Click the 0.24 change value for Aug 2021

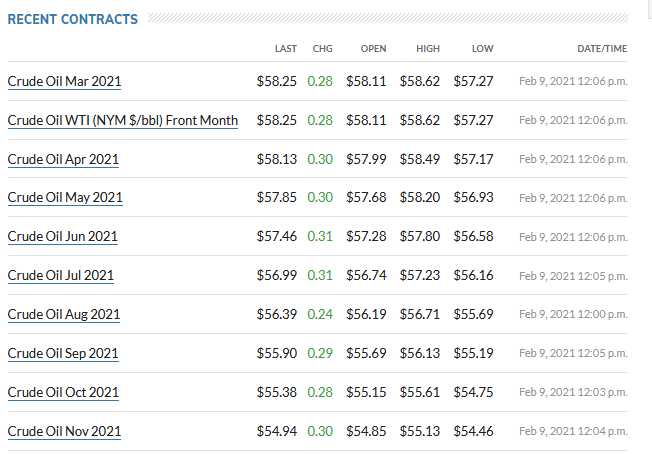[x=320, y=314]
